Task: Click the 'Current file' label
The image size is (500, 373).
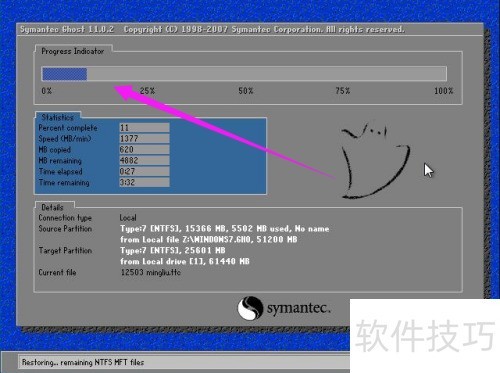Action: click(57, 273)
